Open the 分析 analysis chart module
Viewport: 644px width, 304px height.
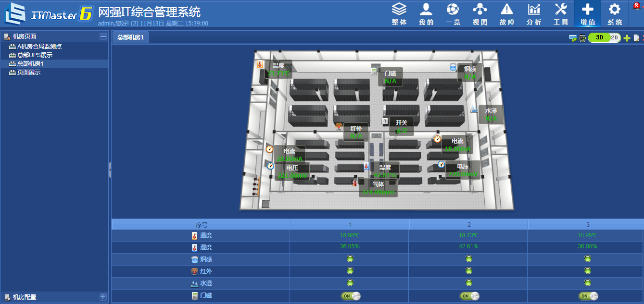click(x=534, y=14)
